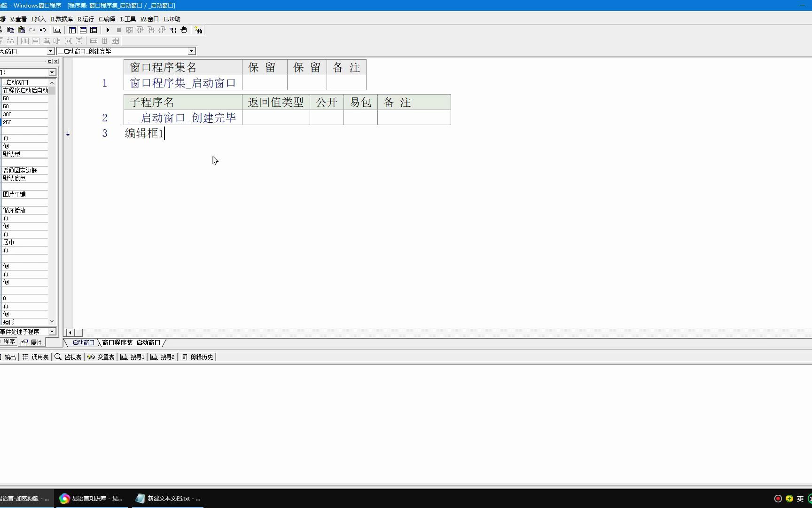The height and width of the screenshot is (508, 812).
Task: Click the same-width sizing icon
Action: click(x=94, y=41)
